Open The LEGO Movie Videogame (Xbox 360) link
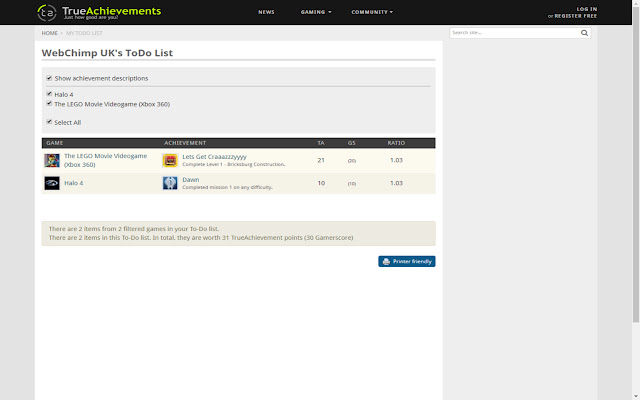Image resolution: width=640 pixels, height=400 pixels. [x=105, y=160]
